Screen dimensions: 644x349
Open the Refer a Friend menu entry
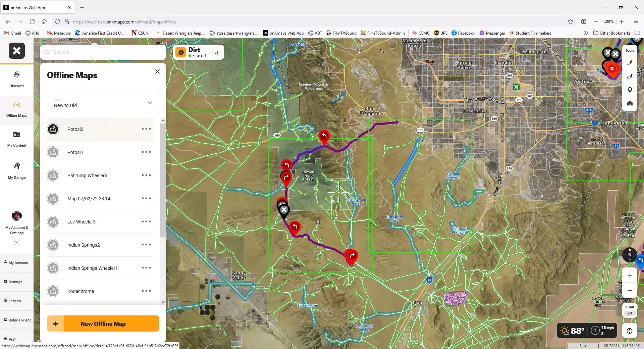(x=17, y=320)
